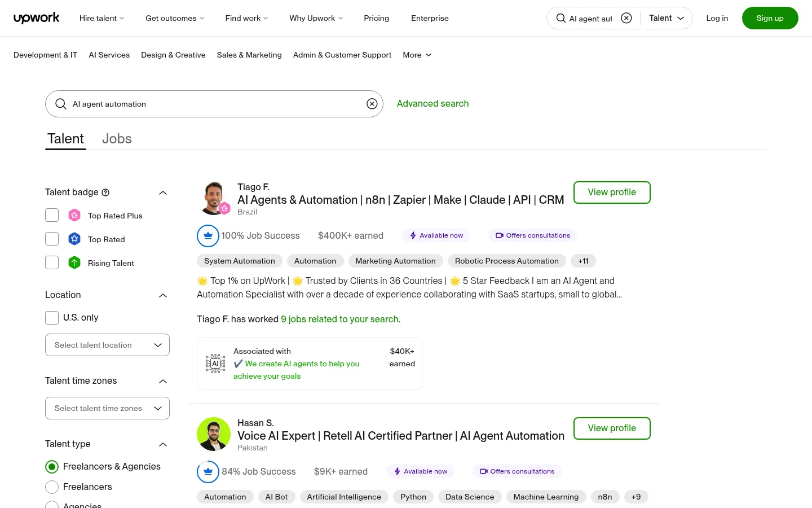Viewport: 812px width, 508px height.
Task: Collapse the Talent time zones section
Action: [x=163, y=381]
